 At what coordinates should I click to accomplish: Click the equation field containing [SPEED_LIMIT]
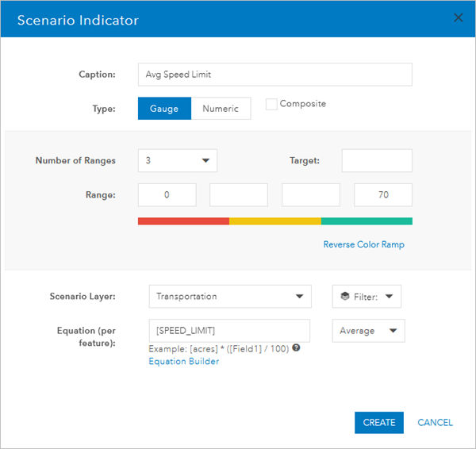pos(229,330)
